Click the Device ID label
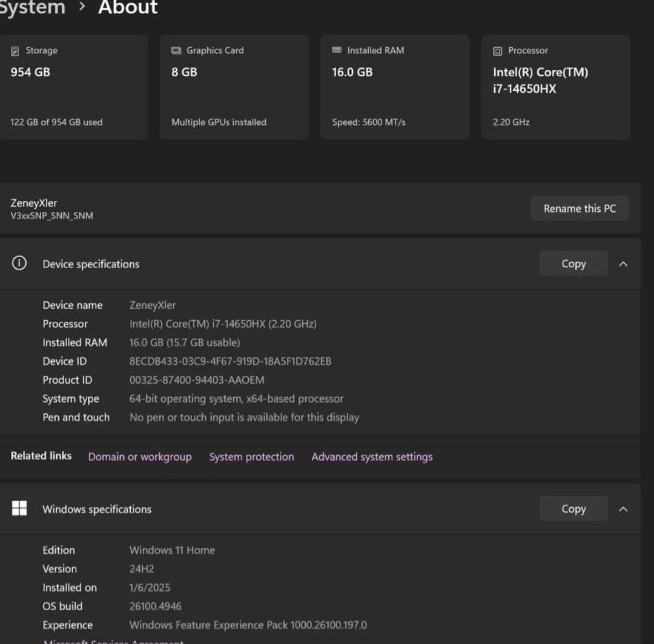The image size is (654, 644). [65, 361]
